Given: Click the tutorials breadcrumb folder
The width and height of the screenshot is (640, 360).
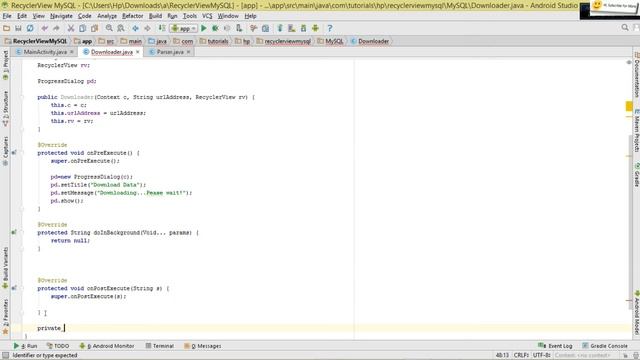Looking at the screenshot, I should tap(214, 41).
